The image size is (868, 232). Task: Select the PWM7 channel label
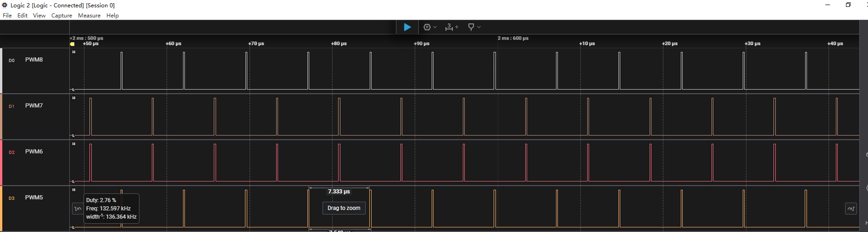point(34,106)
